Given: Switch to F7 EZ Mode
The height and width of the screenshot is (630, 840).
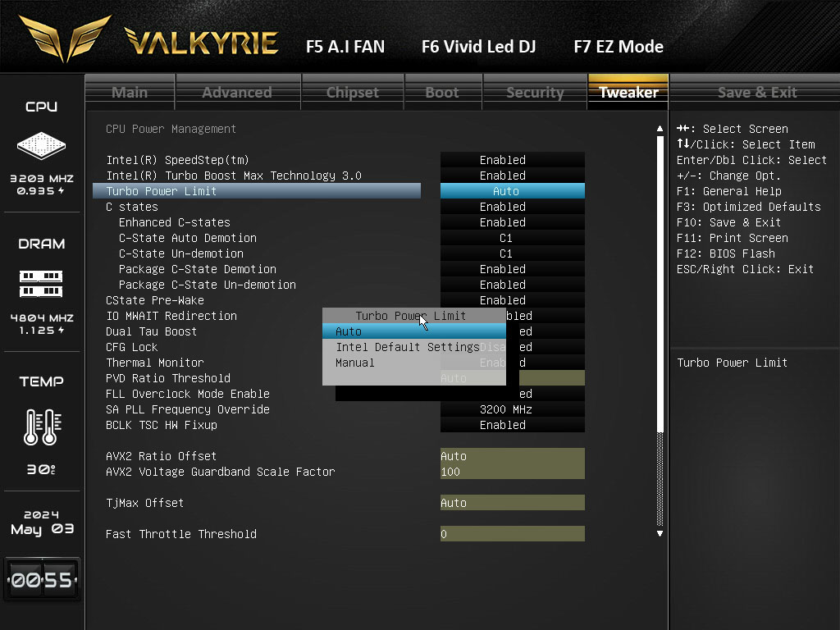Looking at the screenshot, I should (618, 47).
